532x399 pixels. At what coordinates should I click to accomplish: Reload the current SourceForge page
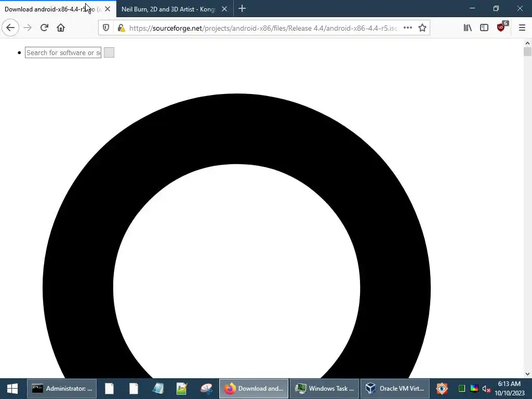click(x=44, y=28)
